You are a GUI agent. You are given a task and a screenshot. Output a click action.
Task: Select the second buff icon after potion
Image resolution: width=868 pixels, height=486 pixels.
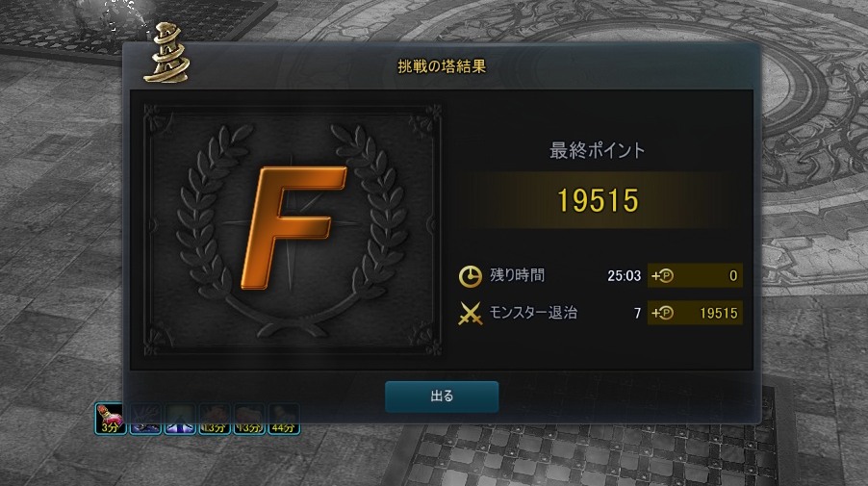(x=145, y=419)
